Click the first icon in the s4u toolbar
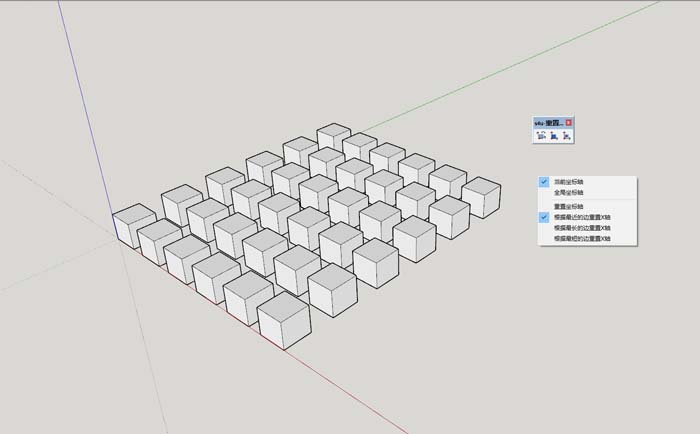The image size is (700, 434). (541, 135)
